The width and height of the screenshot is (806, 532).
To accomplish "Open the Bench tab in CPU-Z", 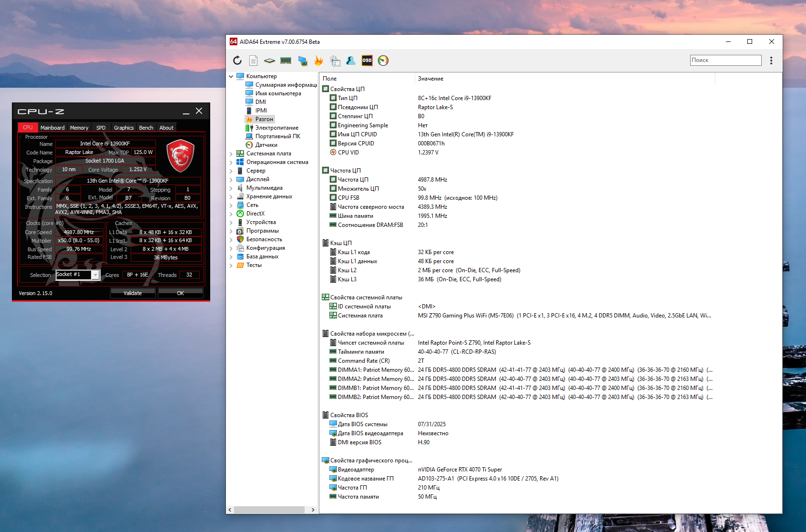I will tap(146, 128).
